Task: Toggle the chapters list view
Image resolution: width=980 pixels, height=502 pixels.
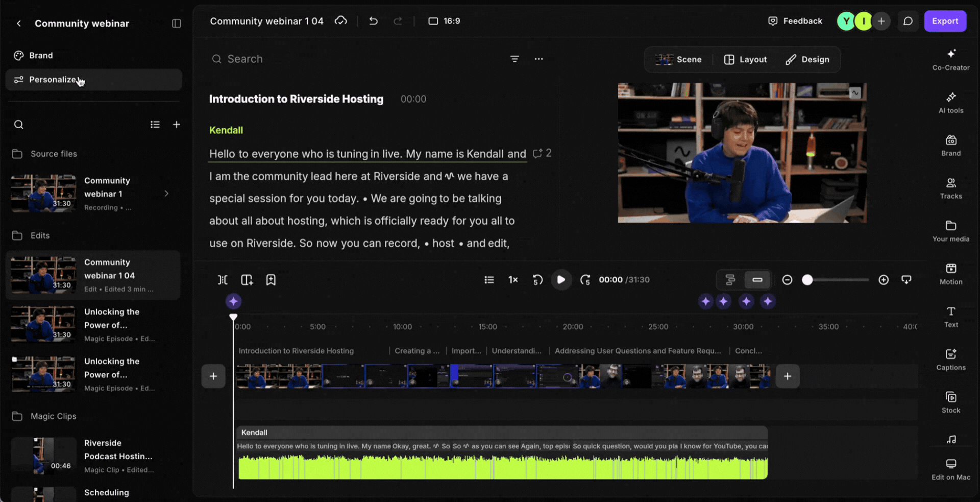Action: coord(489,280)
